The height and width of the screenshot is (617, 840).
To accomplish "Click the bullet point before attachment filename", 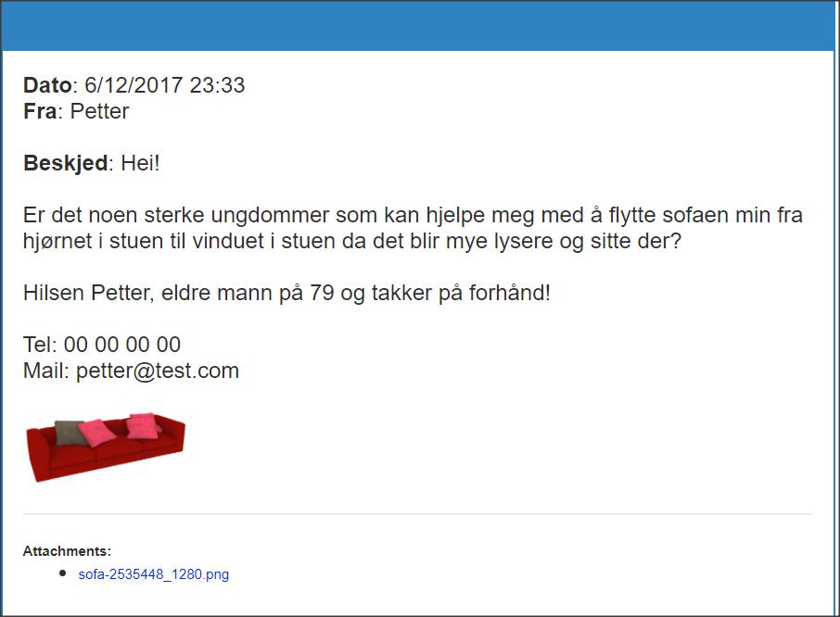I will coord(63,573).
